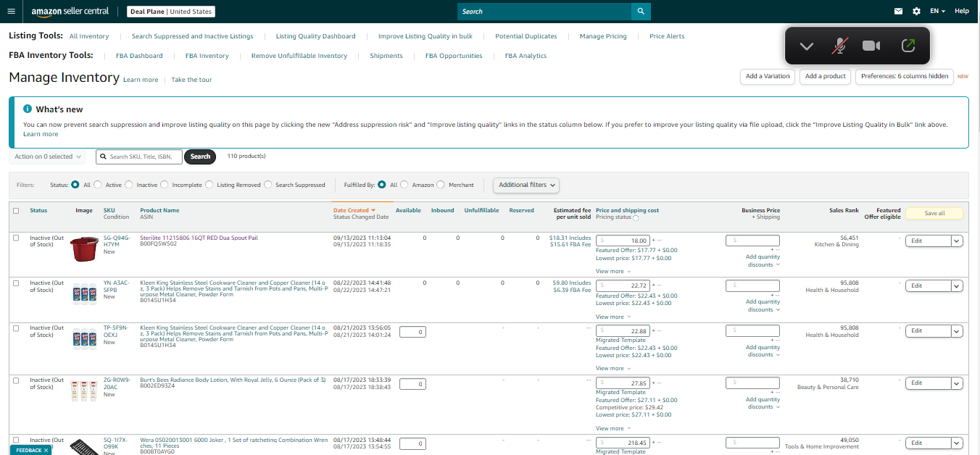The height and width of the screenshot is (455, 980).
Task: Open Burt's Bees lotion product thumbnail
Action: coord(84,391)
